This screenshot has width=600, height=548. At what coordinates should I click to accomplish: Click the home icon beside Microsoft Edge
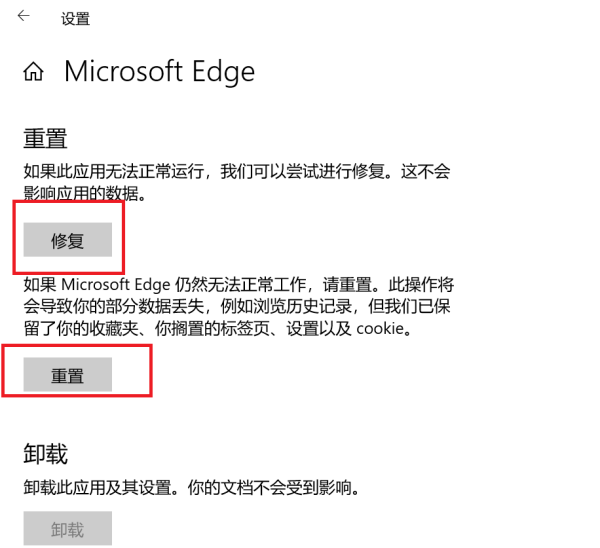point(34,72)
